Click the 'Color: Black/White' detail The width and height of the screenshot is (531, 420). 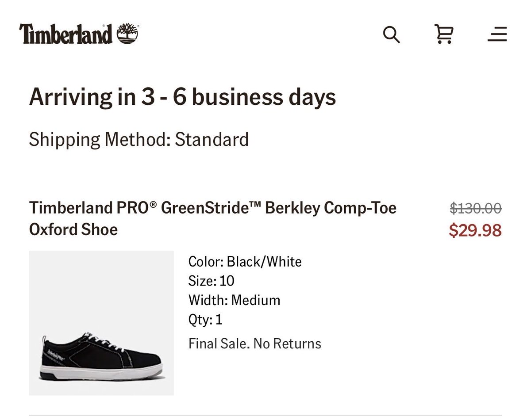tap(245, 262)
